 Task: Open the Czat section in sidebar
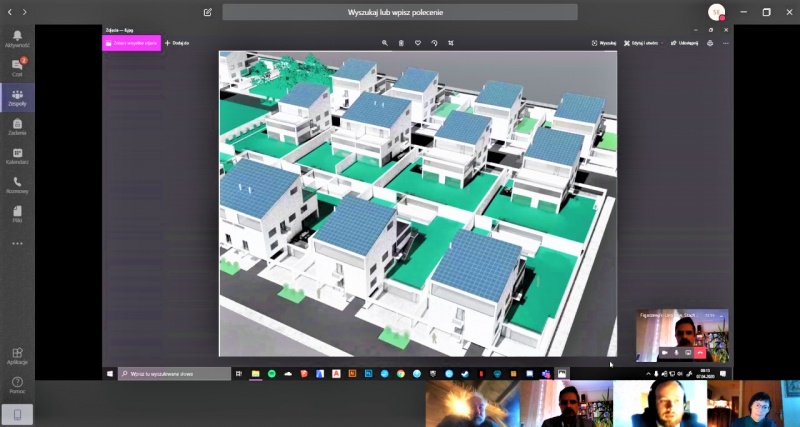17,67
